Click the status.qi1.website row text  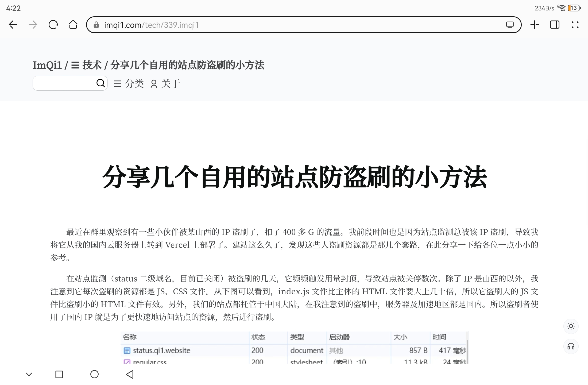point(161,351)
